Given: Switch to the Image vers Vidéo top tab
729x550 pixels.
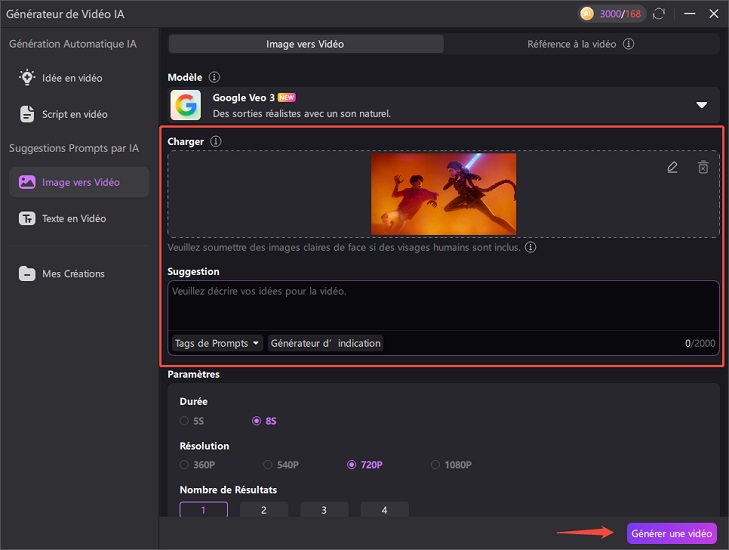Looking at the screenshot, I should coord(305,44).
